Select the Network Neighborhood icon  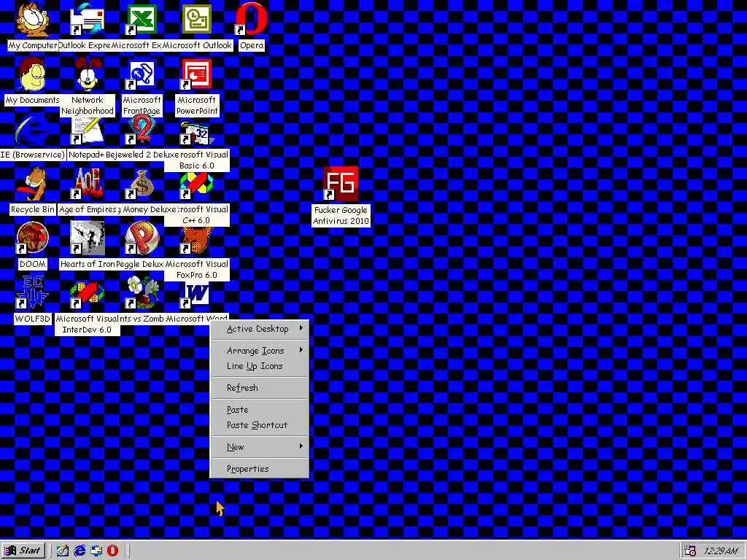(88, 75)
